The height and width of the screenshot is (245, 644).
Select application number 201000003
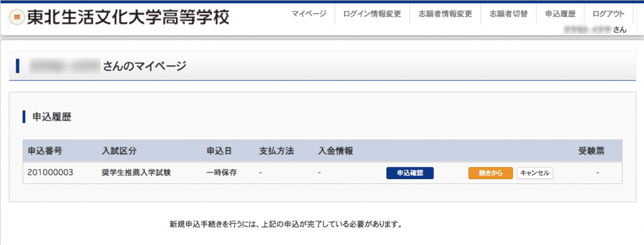pos(50,173)
